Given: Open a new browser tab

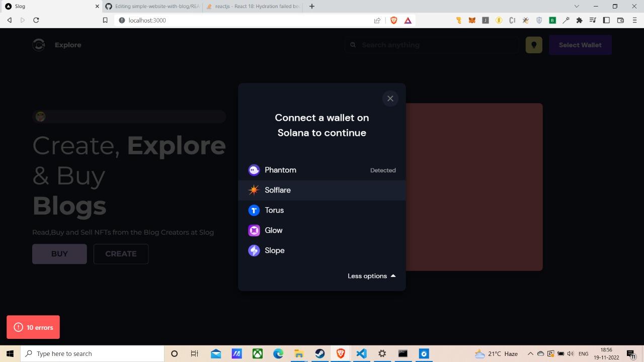Looking at the screenshot, I should point(312,6).
